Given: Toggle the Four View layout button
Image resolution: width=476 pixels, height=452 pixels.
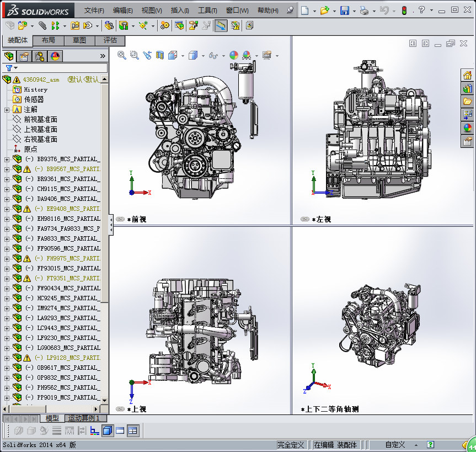Looking at the screenshot, I should pyautogui.click(x=133, y=430).
